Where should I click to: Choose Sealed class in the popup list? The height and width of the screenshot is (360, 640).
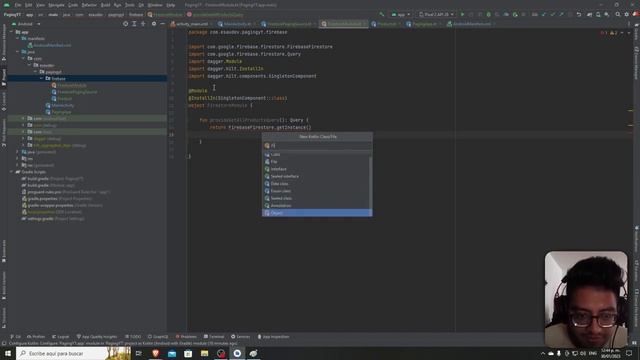point(317,198)
